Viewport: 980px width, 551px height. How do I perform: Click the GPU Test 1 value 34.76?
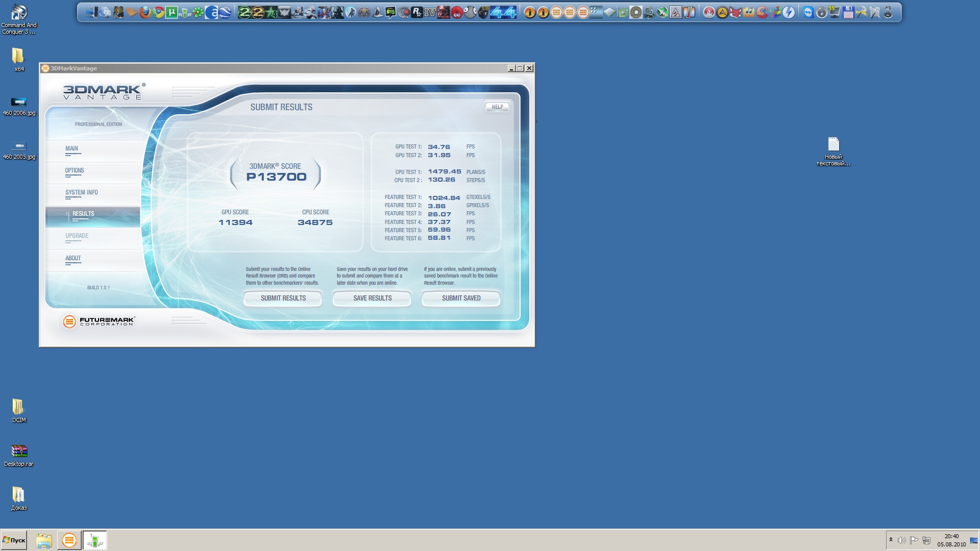[x=439, y=147]
